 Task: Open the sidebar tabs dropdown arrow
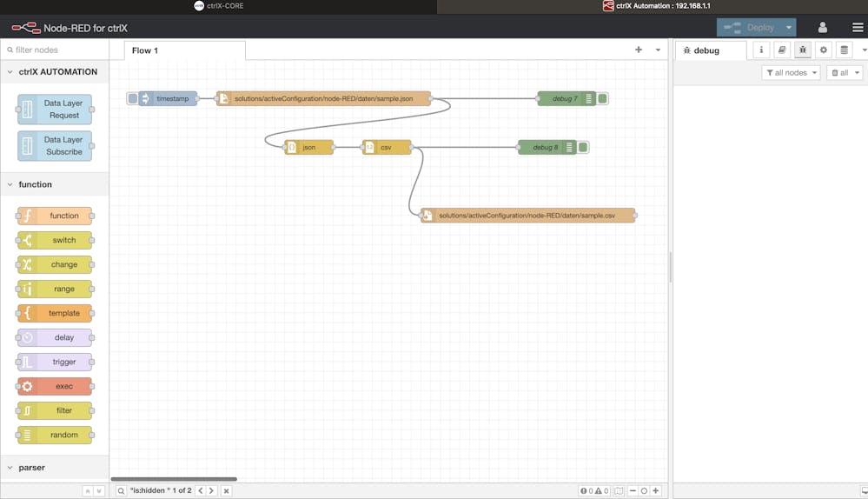865,50
